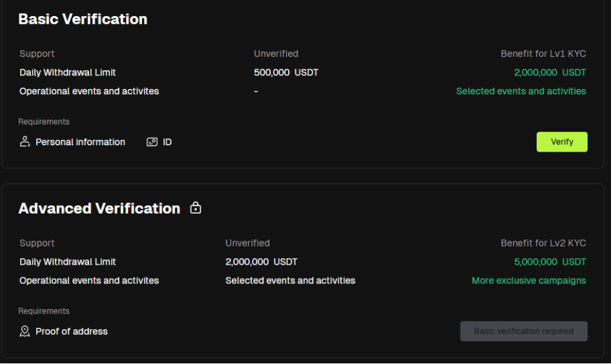This screenshot has width=611, height=364.
Task: Click the ID requirement label
Action: pos(167,142)
